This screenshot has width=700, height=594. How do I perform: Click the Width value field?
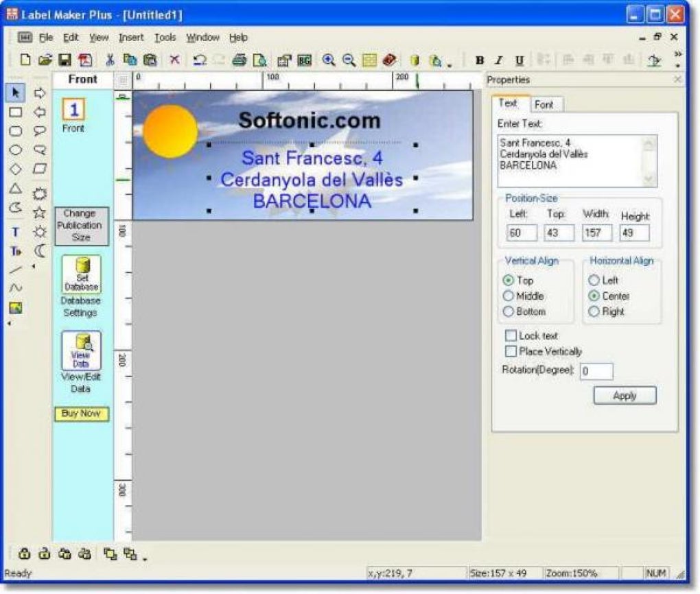[x=597, y=233]
